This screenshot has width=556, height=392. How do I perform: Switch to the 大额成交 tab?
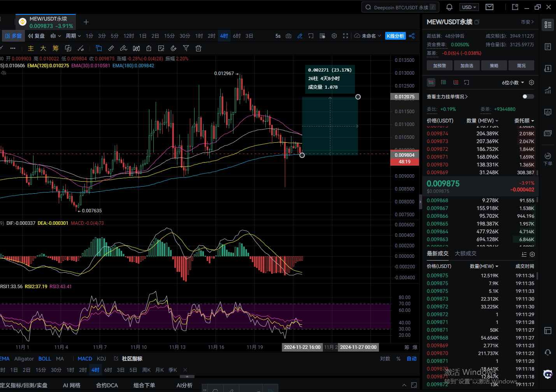point(466,254)
